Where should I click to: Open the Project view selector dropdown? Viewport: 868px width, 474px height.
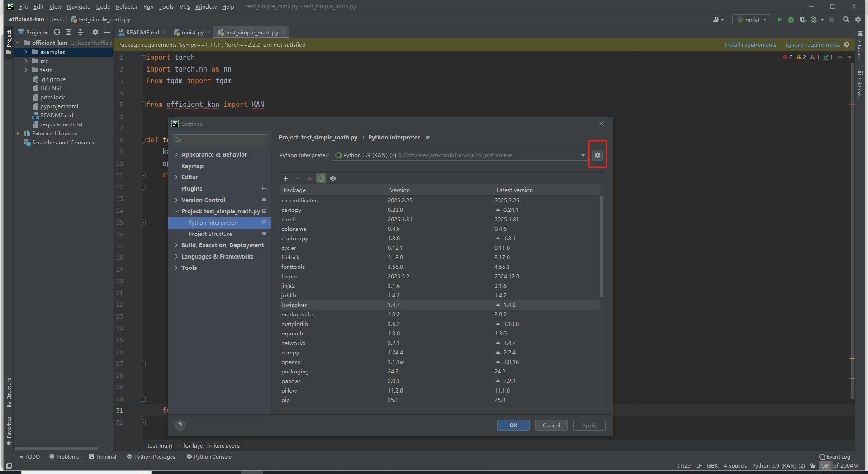[x=33, y=32]
